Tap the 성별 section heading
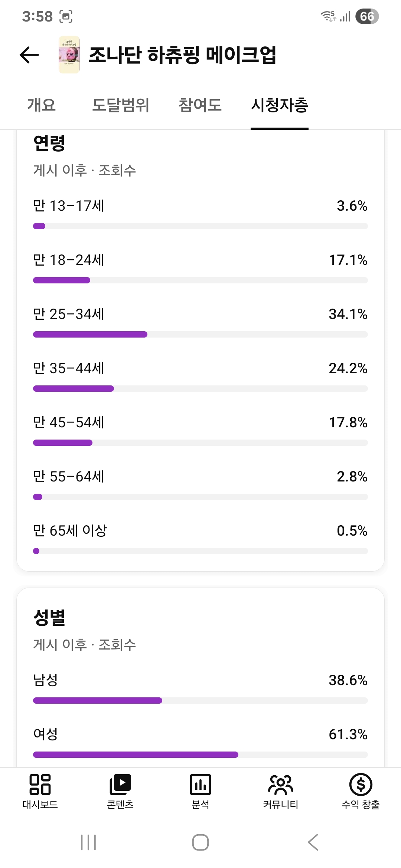Screen dimensions: 401x868 (49, 618)
